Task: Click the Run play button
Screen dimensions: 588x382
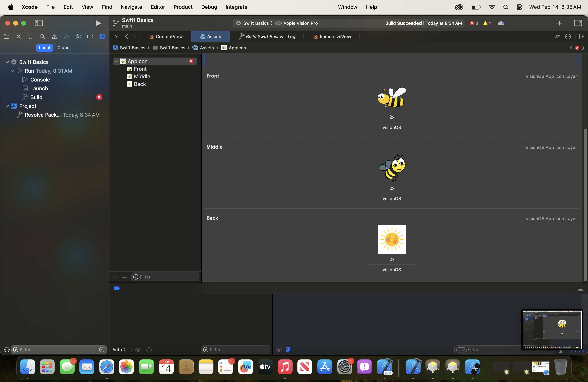Action: click(98, 23)
